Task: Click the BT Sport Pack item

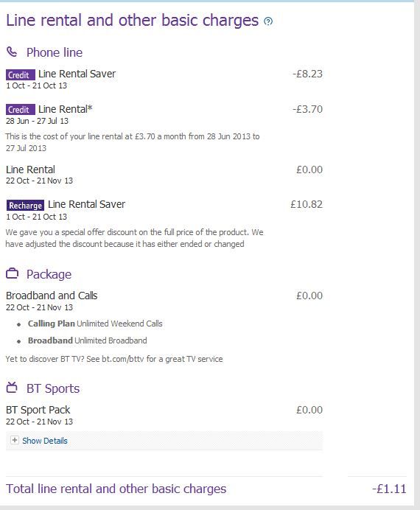Action: click(38, 410)
